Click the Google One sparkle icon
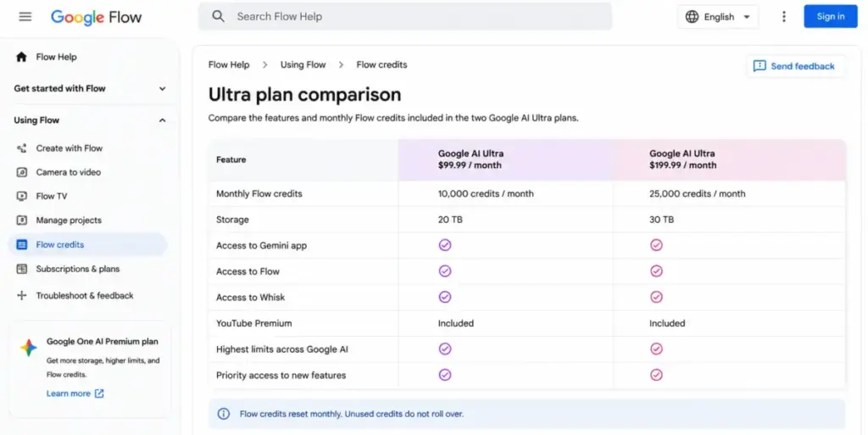 (28, 348)
